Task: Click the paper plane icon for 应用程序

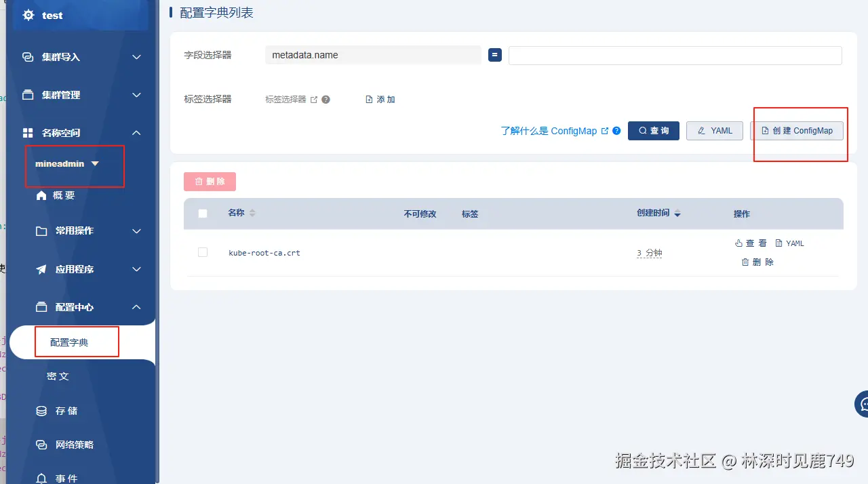Action: tap(41, 269)
